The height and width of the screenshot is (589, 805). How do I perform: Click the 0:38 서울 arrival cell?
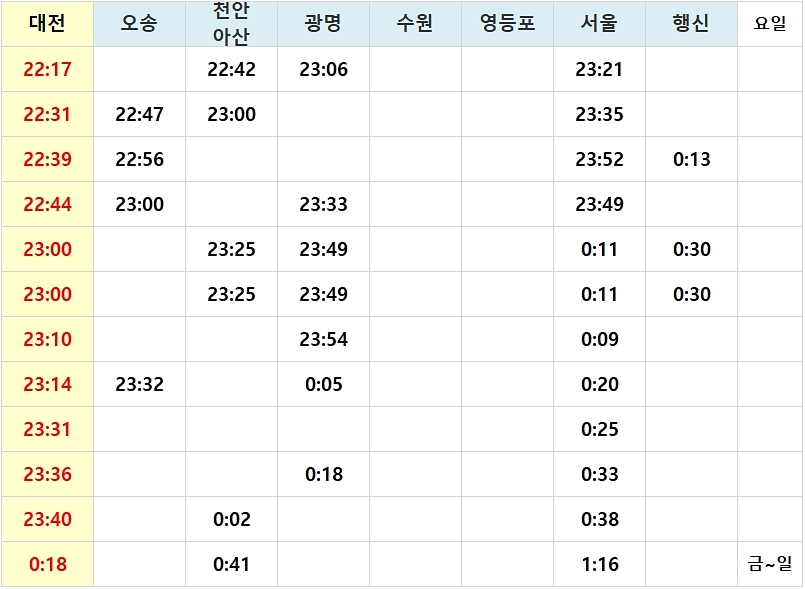(599, 520)
